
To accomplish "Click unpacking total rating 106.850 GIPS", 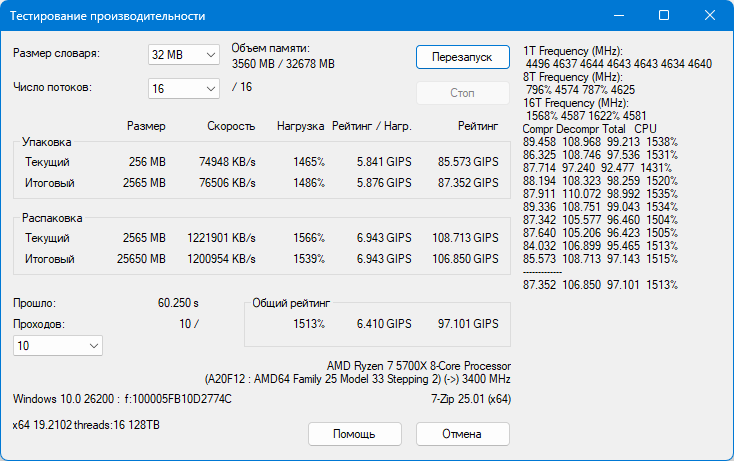I will 465,259.
